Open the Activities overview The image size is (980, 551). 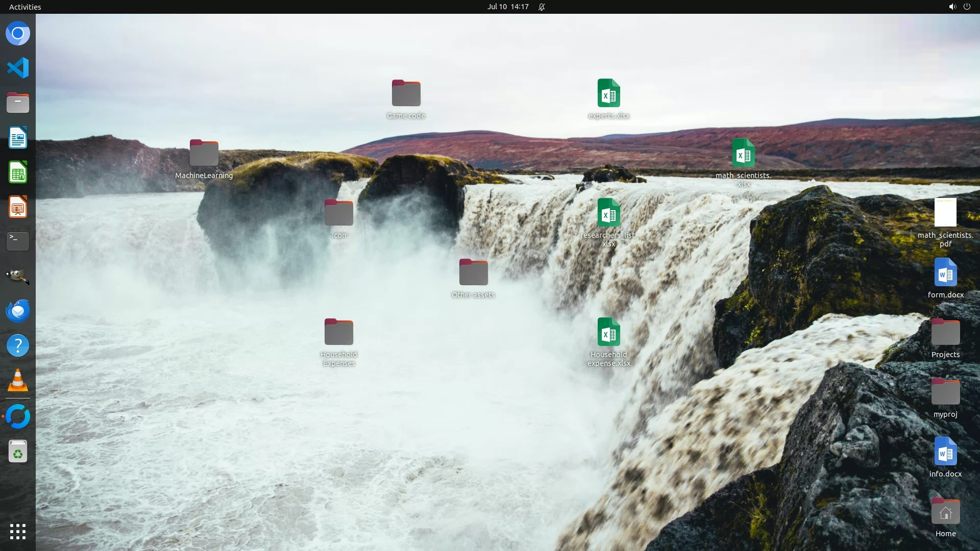(25, 7)
